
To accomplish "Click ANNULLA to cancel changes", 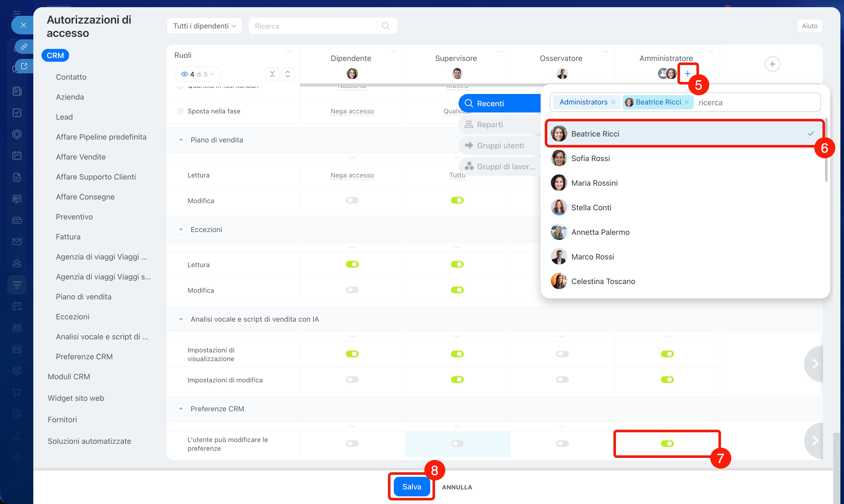I will coord(457,487).
